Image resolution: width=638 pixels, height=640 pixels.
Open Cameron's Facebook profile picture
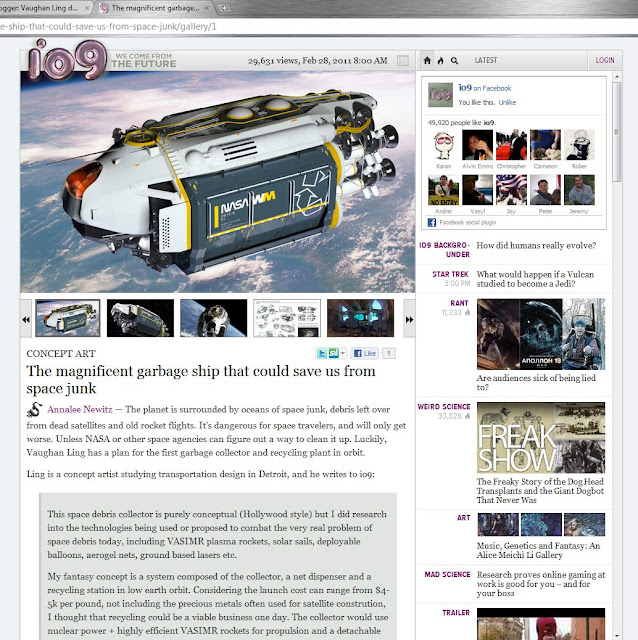545,145
